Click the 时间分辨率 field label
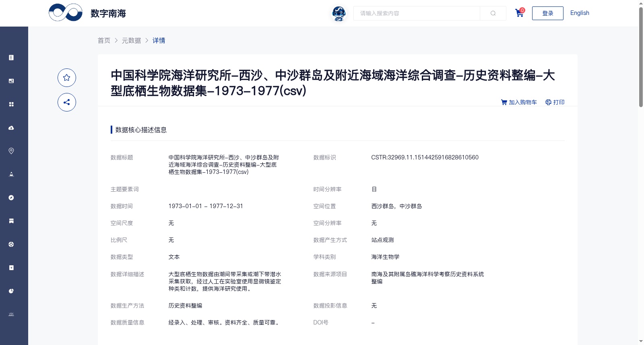Image resolution: width=644 pixels, height=345 pixels. click(327, 189)
